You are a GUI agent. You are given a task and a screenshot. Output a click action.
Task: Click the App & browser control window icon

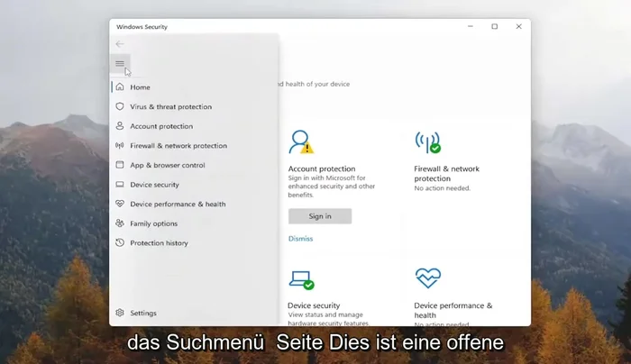120,165
